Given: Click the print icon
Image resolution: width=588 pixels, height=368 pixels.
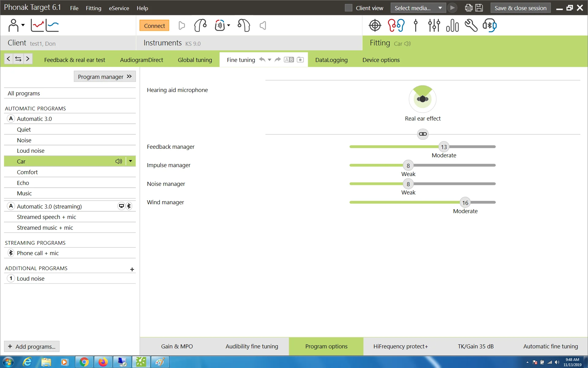Looking at the screenshot, I should point(469,8).
